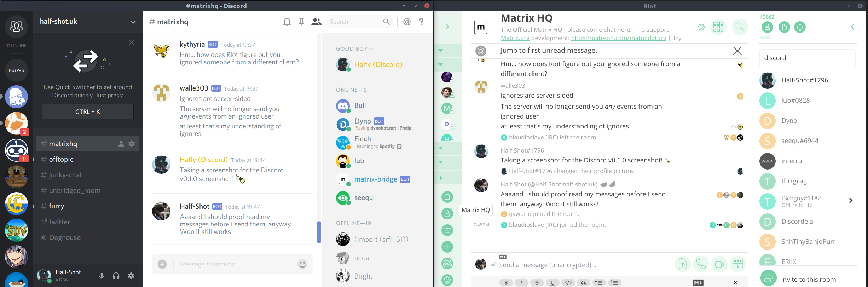Start a video call in Riot

click(x=719, y=264)
